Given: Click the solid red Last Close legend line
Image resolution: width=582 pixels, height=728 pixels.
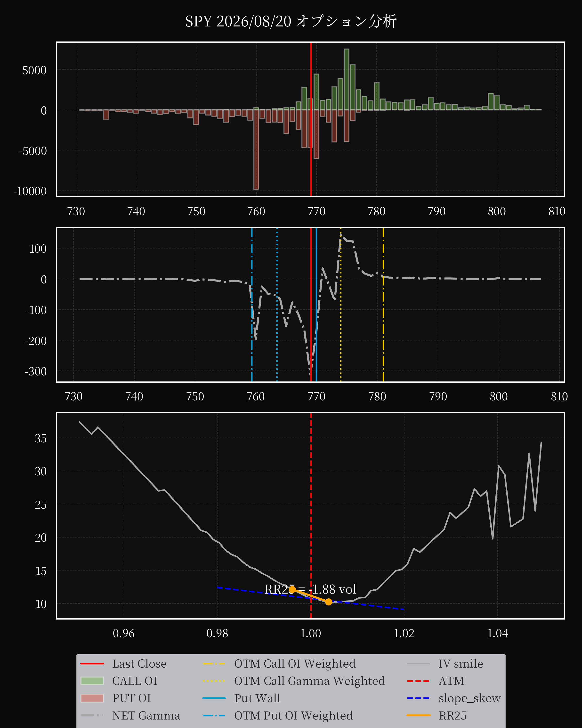Looking at the screenshot, I should pos(92,664).
